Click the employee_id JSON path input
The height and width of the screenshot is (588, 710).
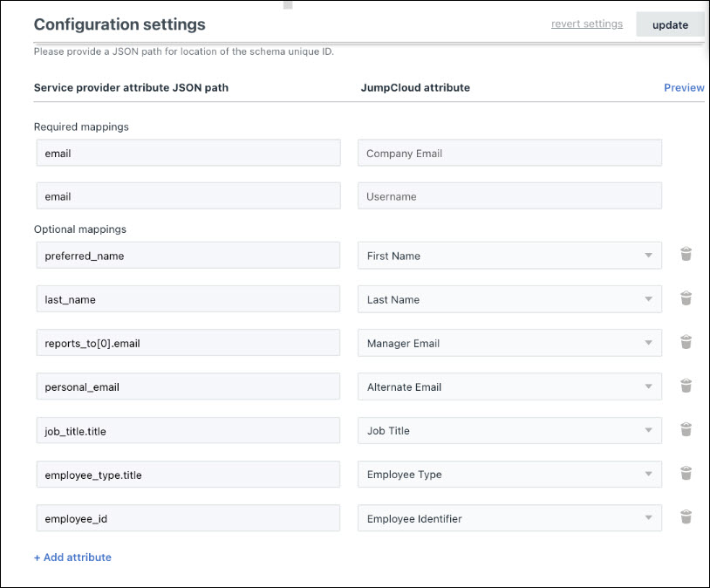(188, 518)
